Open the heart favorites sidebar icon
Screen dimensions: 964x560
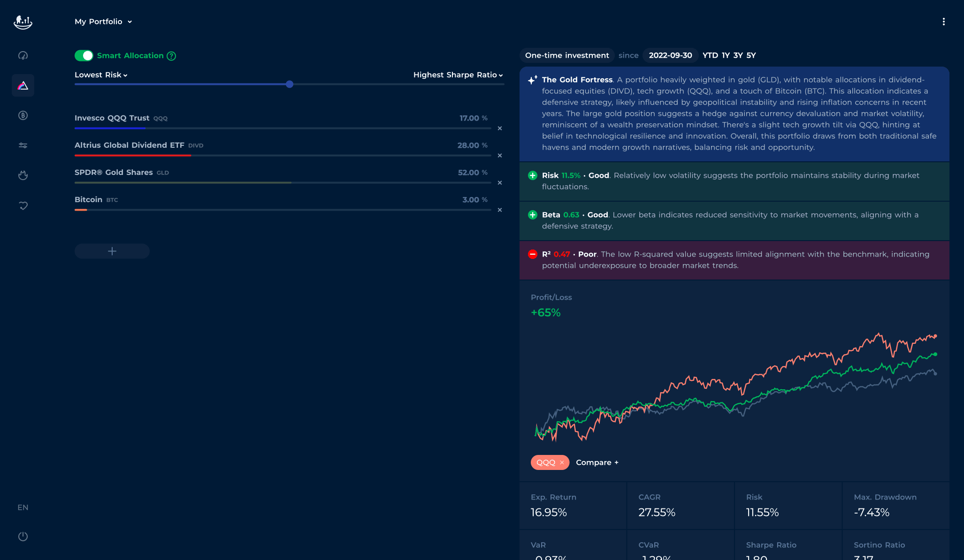23,205
